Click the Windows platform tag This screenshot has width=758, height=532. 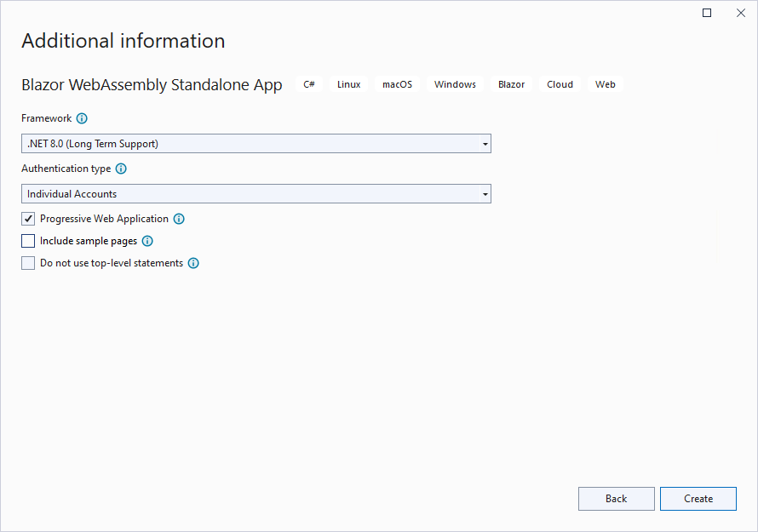(455, 84)
